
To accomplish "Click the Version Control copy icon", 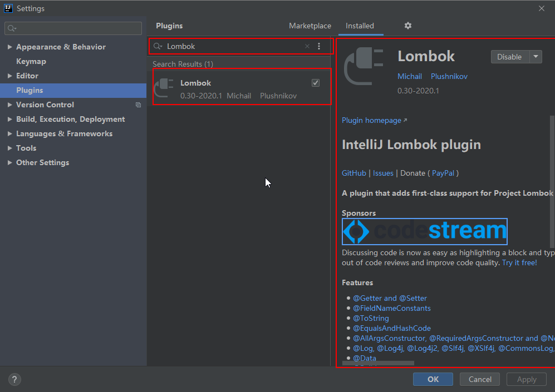I will 138,105.
